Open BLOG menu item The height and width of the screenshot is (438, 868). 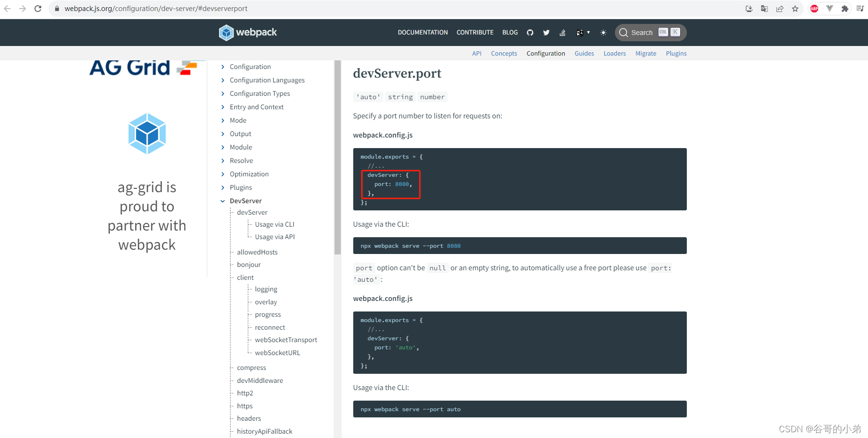(x=510, y=33)
